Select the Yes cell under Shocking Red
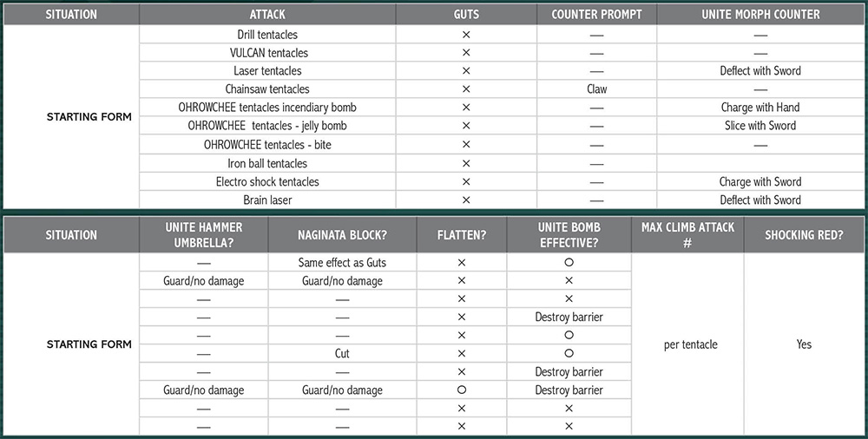Screen dimensions: 868x439 click(804, 344)
